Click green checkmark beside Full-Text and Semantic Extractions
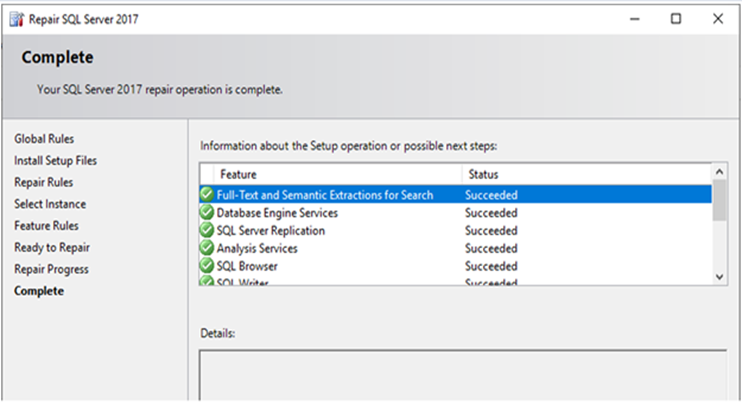Screen dimensions: 742x405 [x=207, y=195]
